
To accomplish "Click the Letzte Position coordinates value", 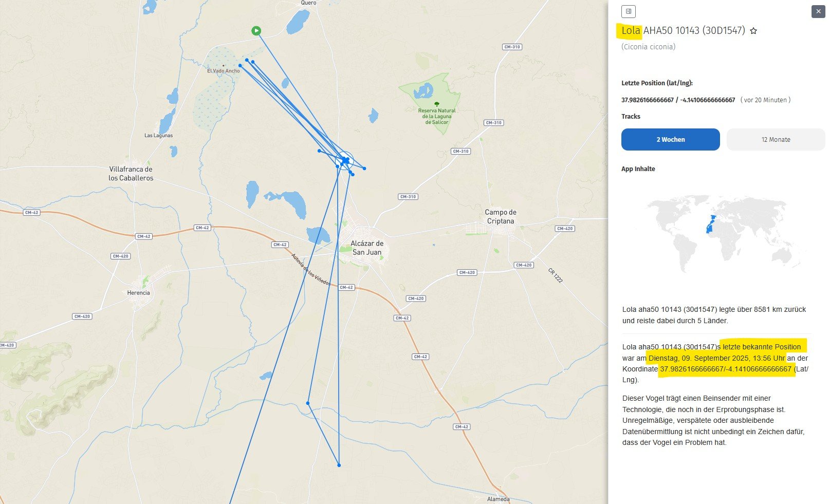I will [x=678, y=100].
